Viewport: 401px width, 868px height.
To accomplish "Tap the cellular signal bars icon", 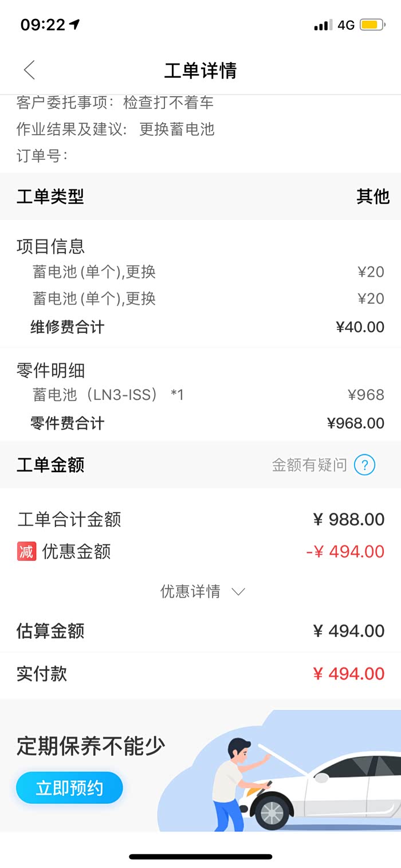I will point(323,25).
